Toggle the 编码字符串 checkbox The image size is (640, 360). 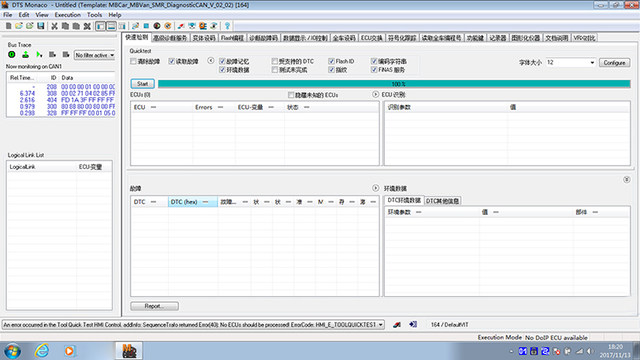coord(373,61)
